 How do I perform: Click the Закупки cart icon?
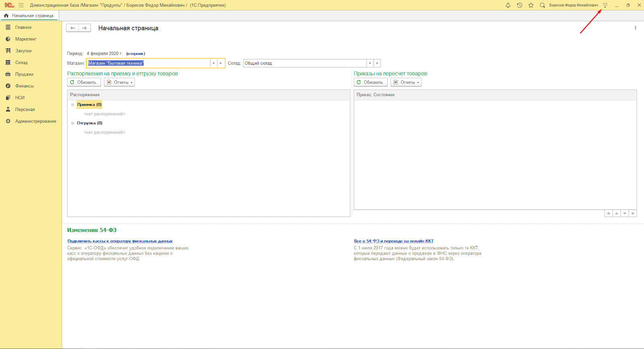[x=8, y=51]
